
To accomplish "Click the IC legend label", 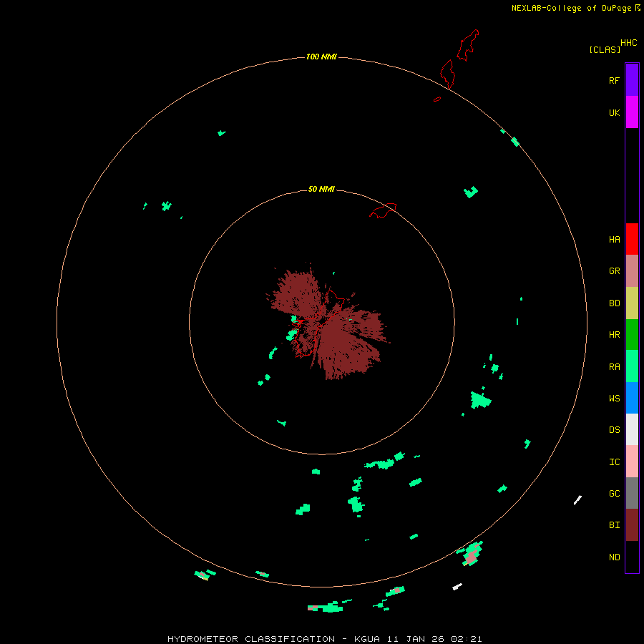I will pos(614,462).
